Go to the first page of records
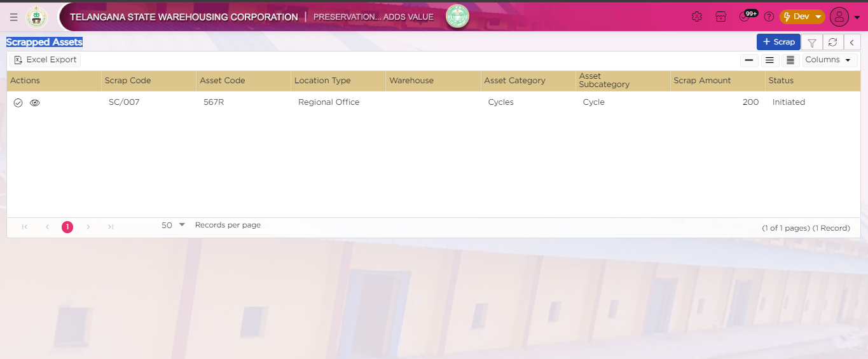The width and height of the screenshot is (868, 359). click(25, 227)
